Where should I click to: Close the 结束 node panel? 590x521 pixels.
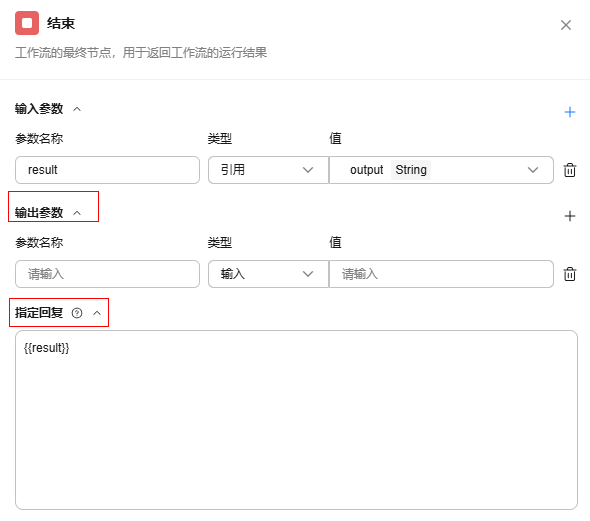coord(566,25)
